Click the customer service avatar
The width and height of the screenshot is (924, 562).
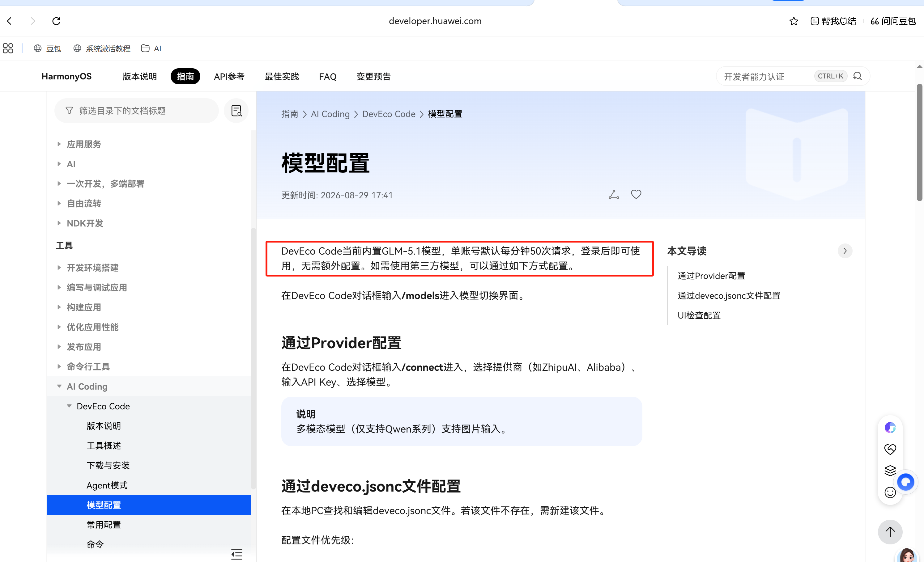point(907,555)
